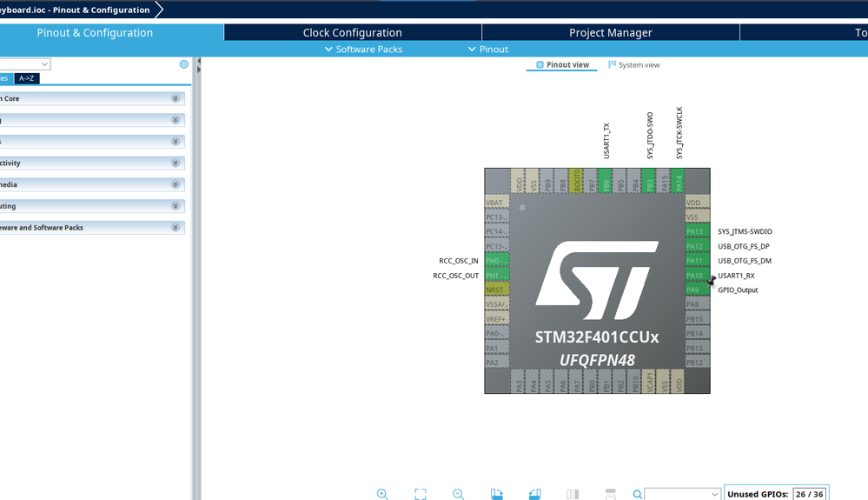Click the USART1_RX pin label
The width and height of the screenshot is (868, 500).
click(736, 276)
